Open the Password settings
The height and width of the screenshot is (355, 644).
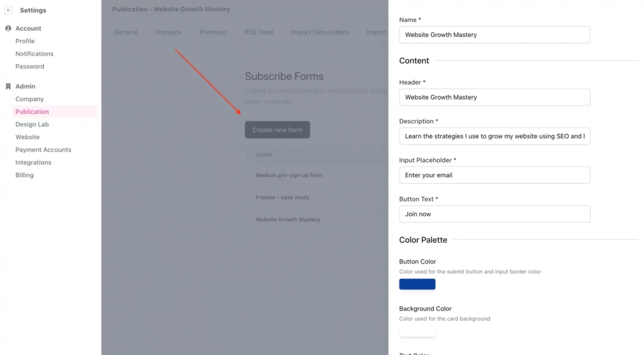click(x=30, y=67)
